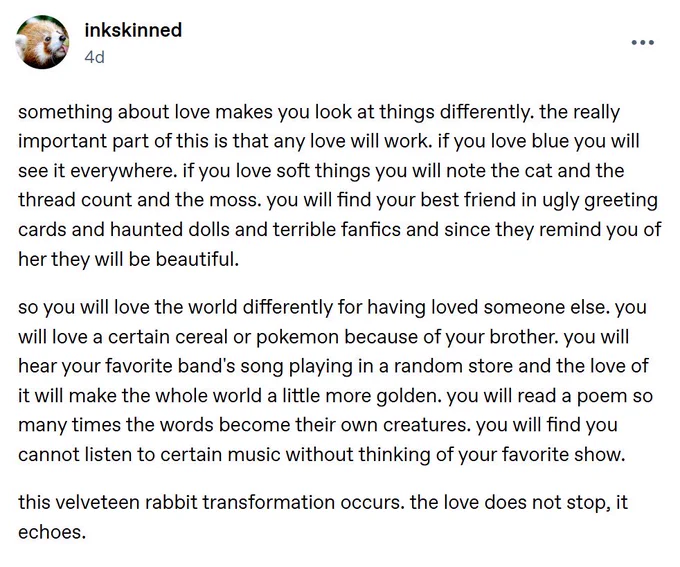
Task: Click the word 'cereal' in second paragraph
Action: (197, 337)
